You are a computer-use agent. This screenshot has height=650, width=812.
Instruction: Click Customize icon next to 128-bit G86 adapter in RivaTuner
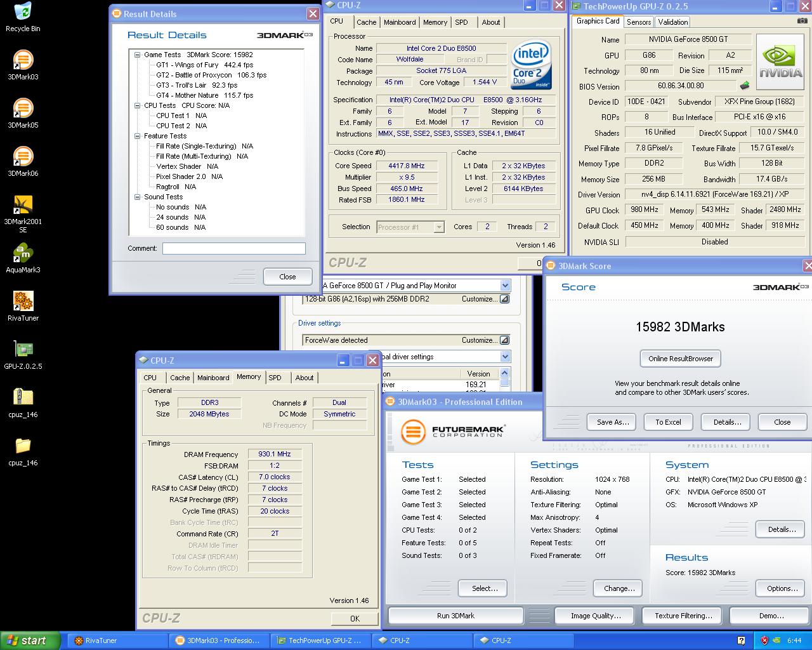[x=504, y=299]
